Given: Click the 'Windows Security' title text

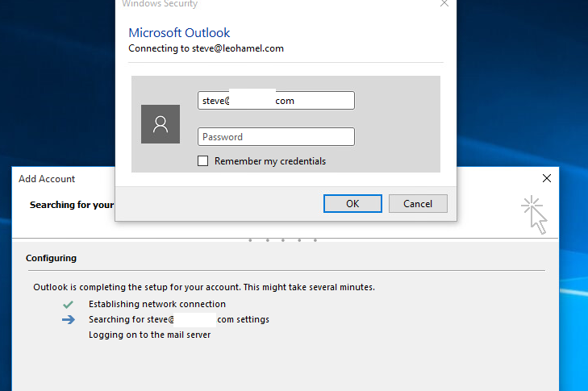Looking at the screenshot, I should tap(160, 4).
